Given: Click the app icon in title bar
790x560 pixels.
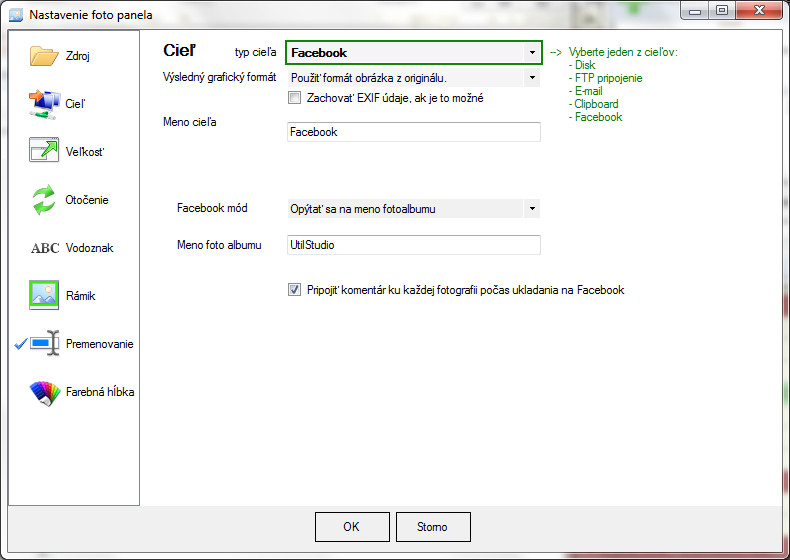Looking at the screenshot, I should [16, 15].
